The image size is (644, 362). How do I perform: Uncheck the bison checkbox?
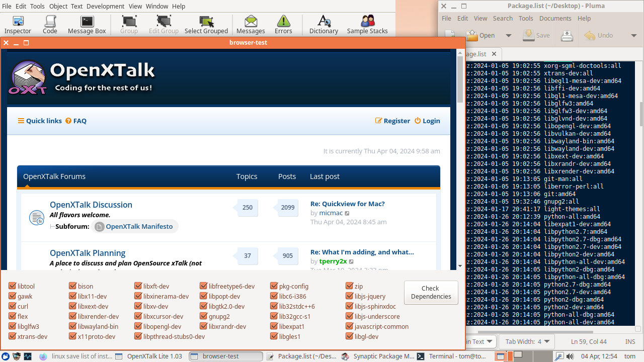[72, 286]
